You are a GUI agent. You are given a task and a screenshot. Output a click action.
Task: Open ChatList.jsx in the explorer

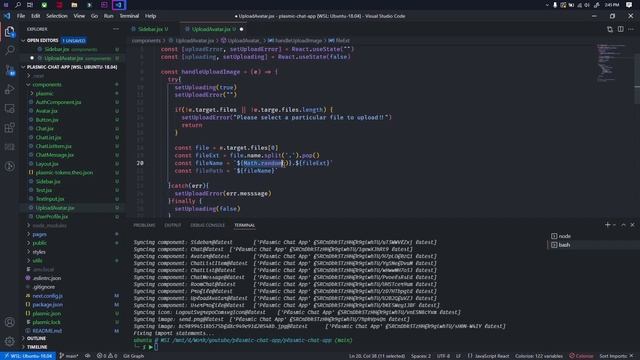click(x=48, y=138)
